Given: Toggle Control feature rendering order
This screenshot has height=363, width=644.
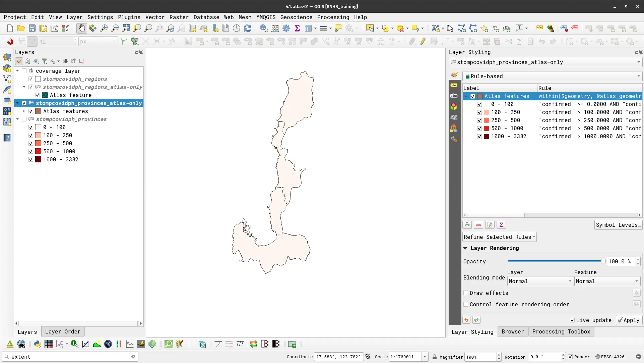Looking at the screenshot, I should point(466,304).
